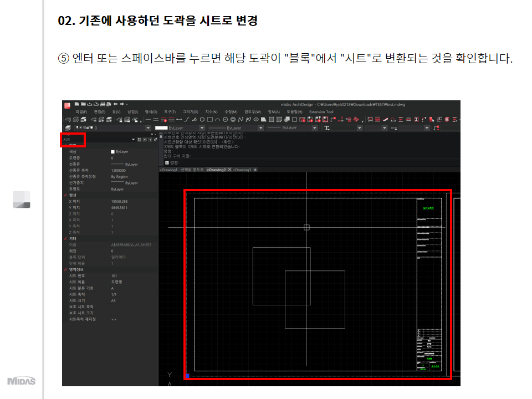Screen dimensions: 532x399
Task: Select the Circle draw tool
Action: point(225,120)
